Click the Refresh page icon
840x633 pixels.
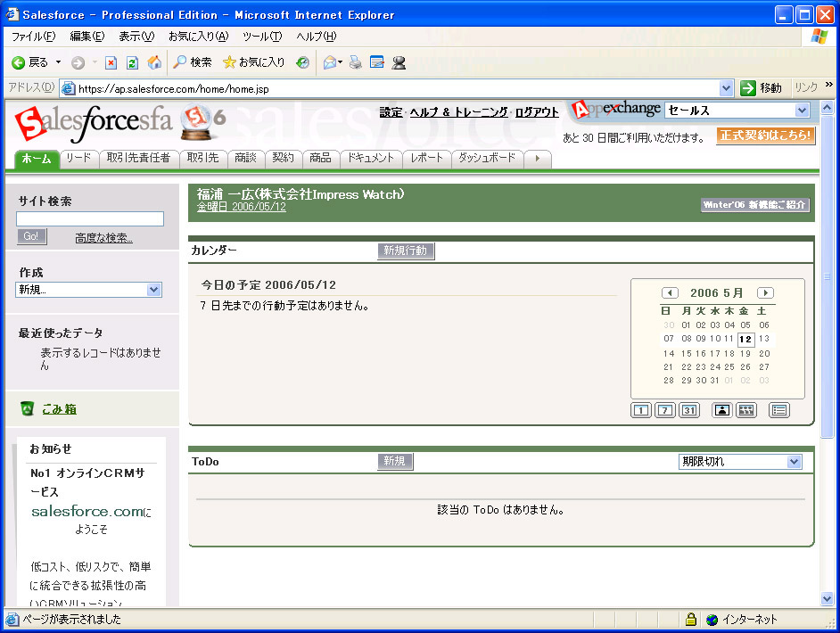tap(132, 62)
